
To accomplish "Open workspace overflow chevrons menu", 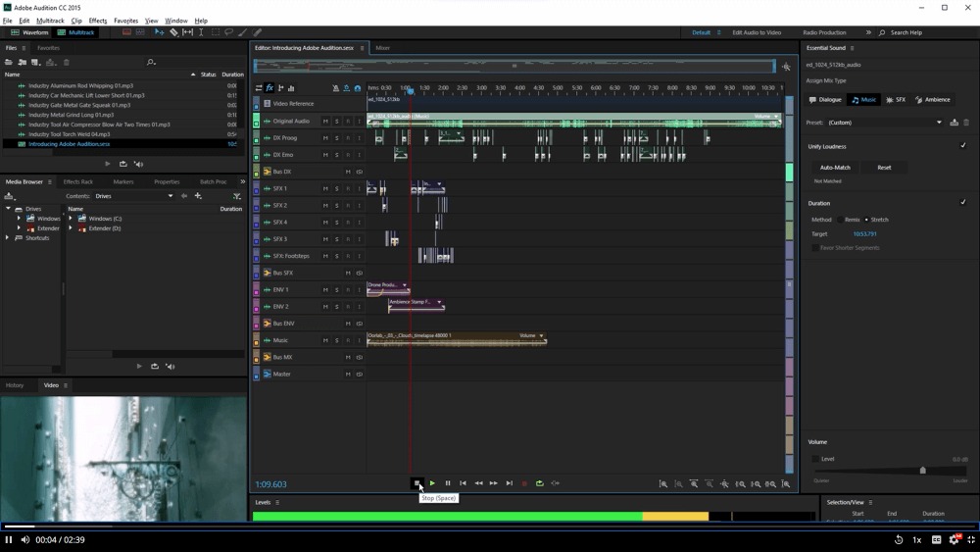I will tap(868, 32).
